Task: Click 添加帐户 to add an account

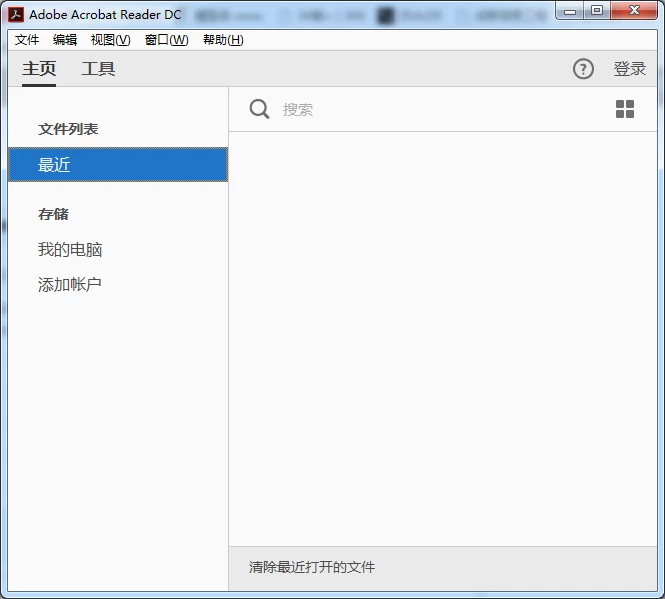Action: coord(70,284)
